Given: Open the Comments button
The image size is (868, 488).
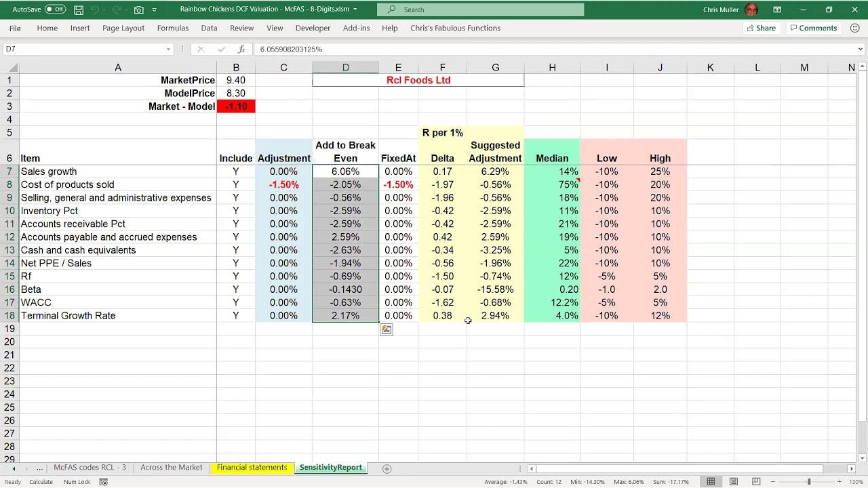Looking at the screenshot, I should 813,28.
